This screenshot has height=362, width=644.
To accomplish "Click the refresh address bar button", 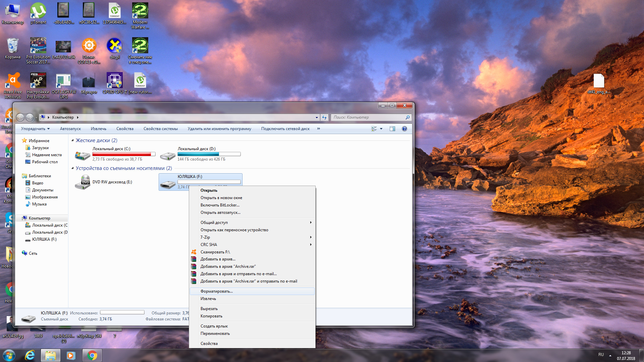I will click(x=324, y=117).
